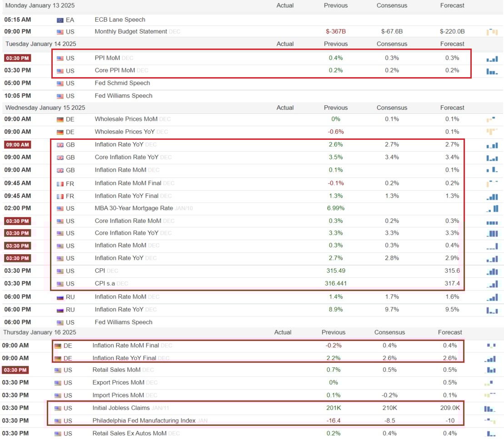Click the mini chart in the CPI s.a row
The width and height of the screenshot is (504, 439).
492,284
